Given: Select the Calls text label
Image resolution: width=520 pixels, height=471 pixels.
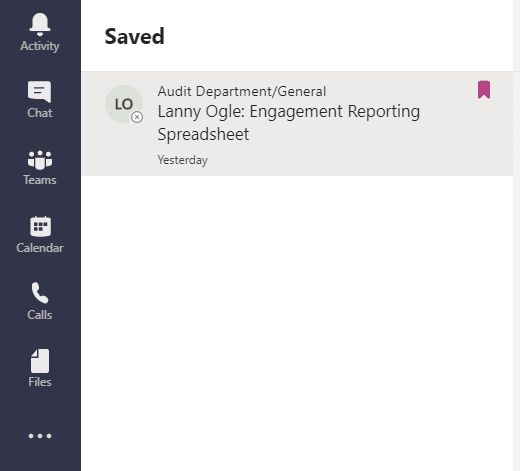Looking at the screenshot, I should click(40, 315).
